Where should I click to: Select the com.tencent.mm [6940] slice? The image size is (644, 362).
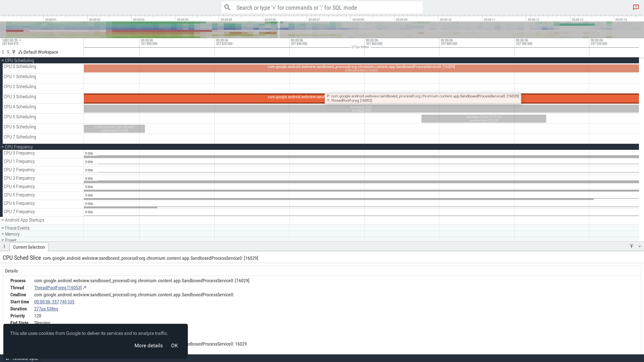pos(114,128)
